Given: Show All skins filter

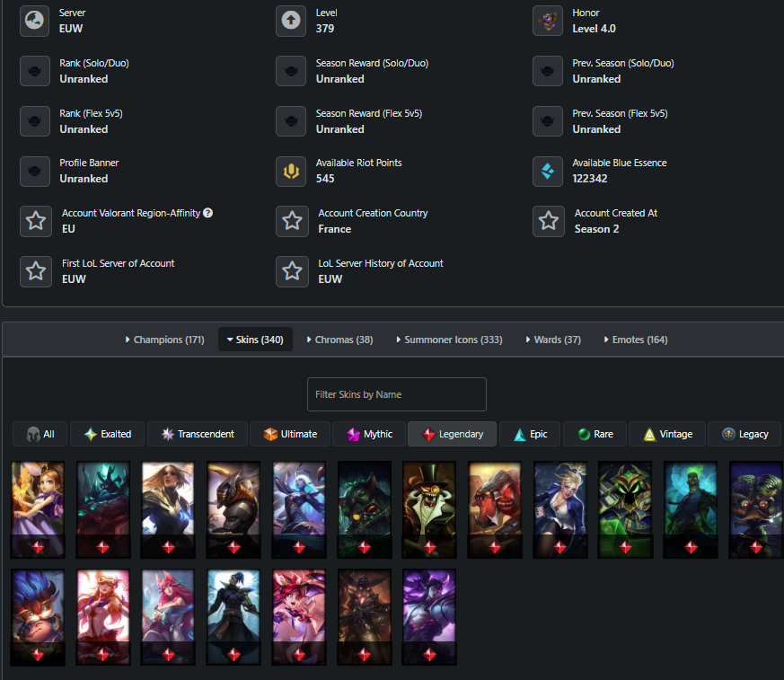Looking at the screenshot, I should click(x=40, y=434).
